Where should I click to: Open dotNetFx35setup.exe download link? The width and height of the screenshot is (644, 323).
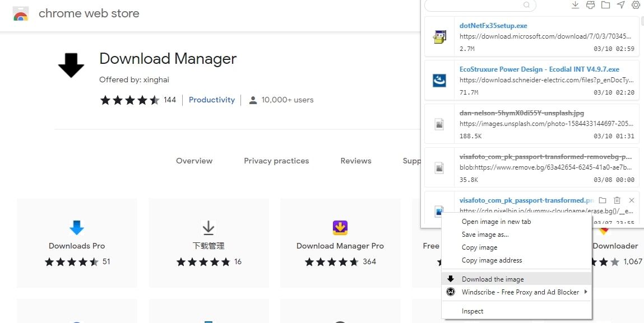(493, 25)
